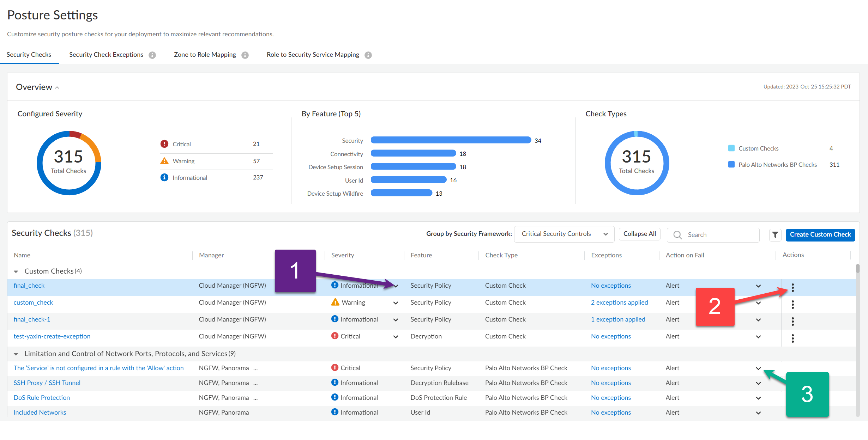
Task: Collapse the Custom Checks group
Action: [16, 271]
